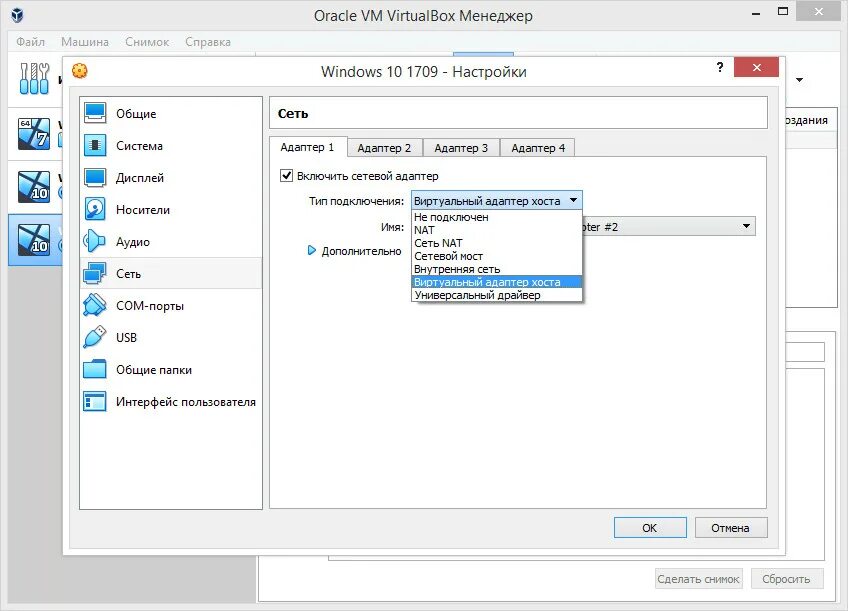Viewport: 848px width, 611px height.
Task: Minimize the VirtualBox Manager window
Action: (x=756, y=12)
